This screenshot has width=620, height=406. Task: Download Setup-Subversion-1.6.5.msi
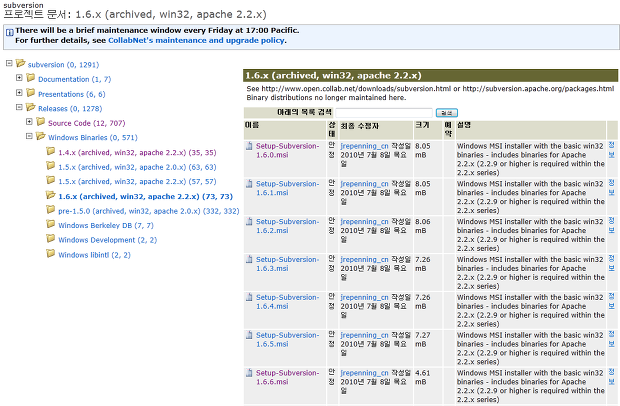[x=287, y=340]
